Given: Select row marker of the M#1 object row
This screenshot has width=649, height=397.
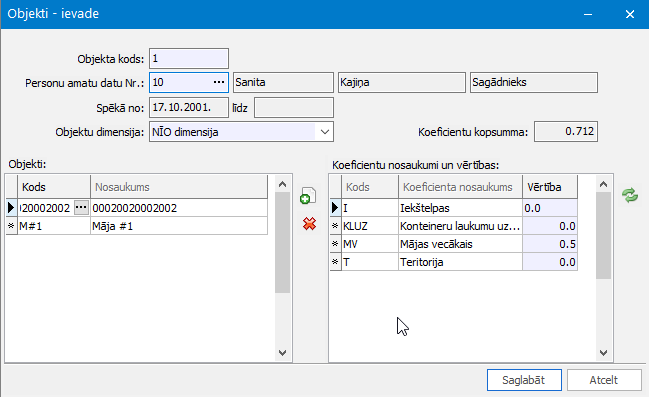Looking at the screenshot, I should click(12, 226).
